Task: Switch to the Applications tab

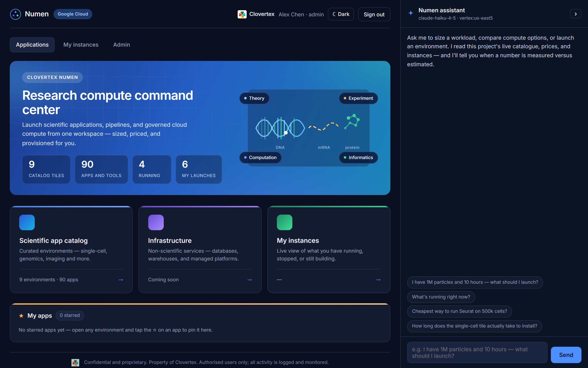Action: [x=32, y=45]
